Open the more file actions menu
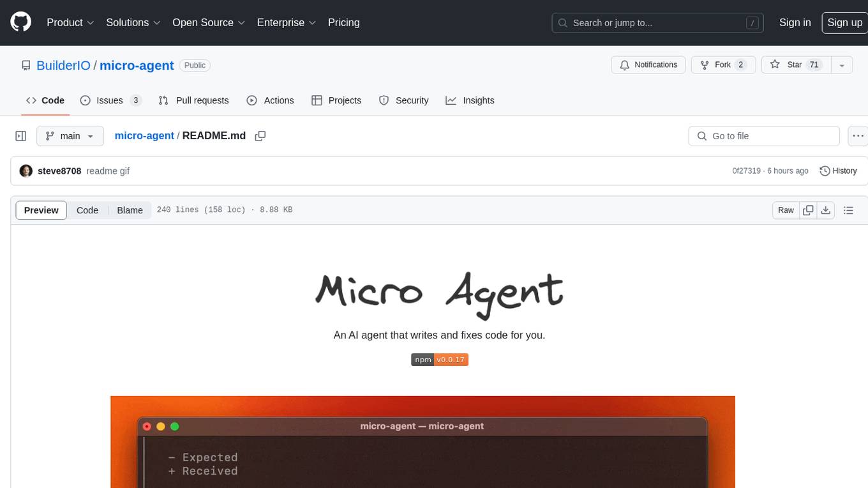The height and width of the screenshot is (488, 868). pyautogui.click(x=858, y=136)
